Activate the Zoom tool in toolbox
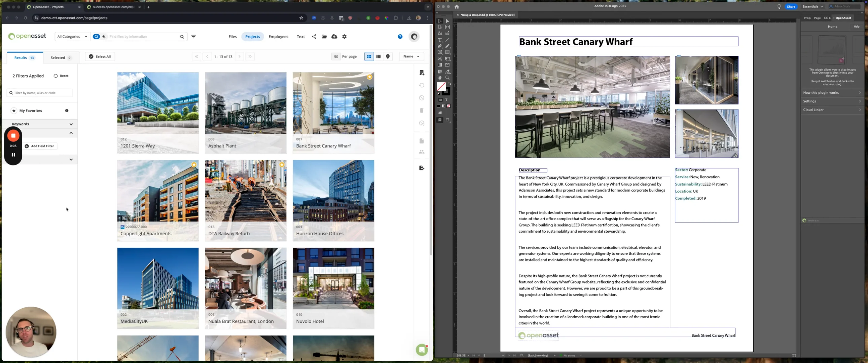The width and height of the screenshot is (868, 363). coord(447,78)
